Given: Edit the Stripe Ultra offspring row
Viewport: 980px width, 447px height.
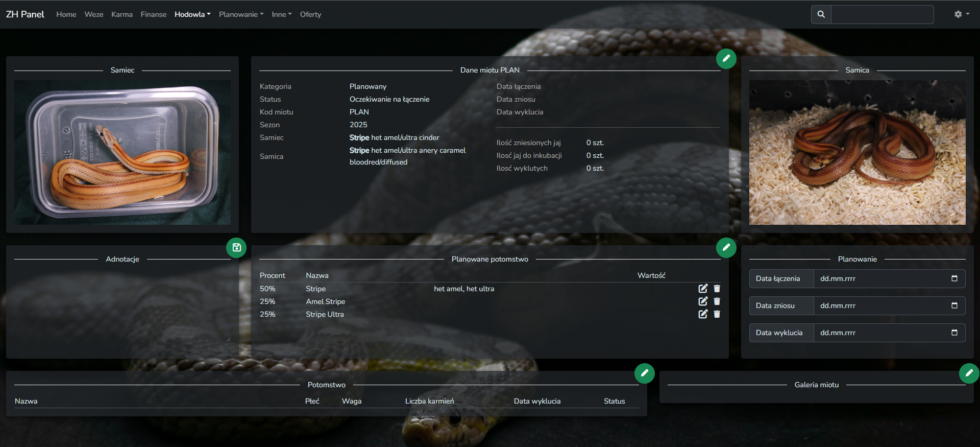Looking at the screenshot, I should pyautogui.click(x=703, y=314).
